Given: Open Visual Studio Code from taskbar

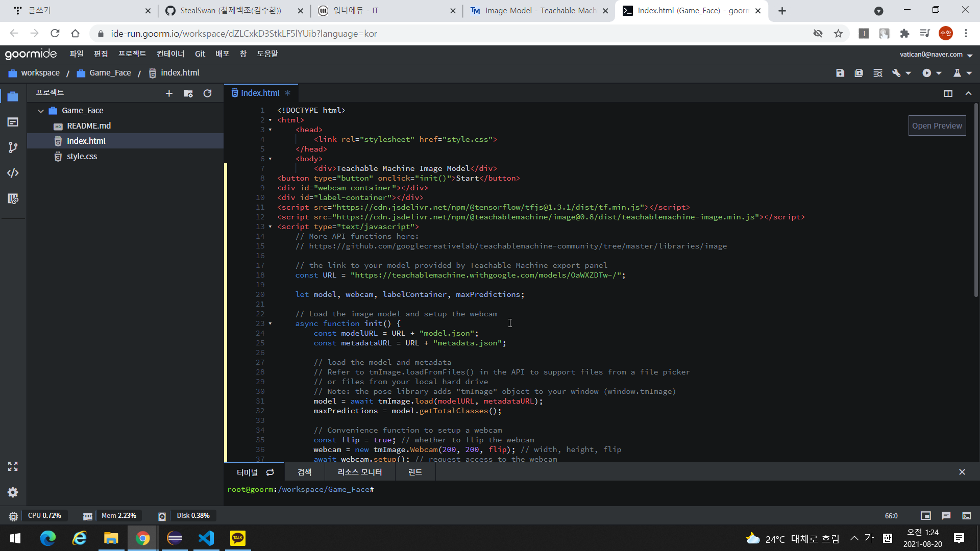Looking at the screenshot, I should tap(206, 538).
